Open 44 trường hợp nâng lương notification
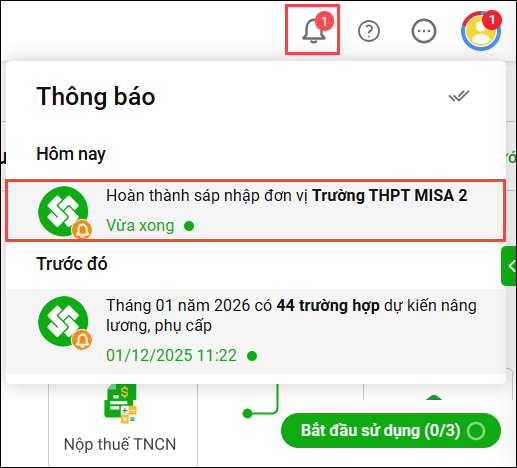517x468 pixels. 256,331
